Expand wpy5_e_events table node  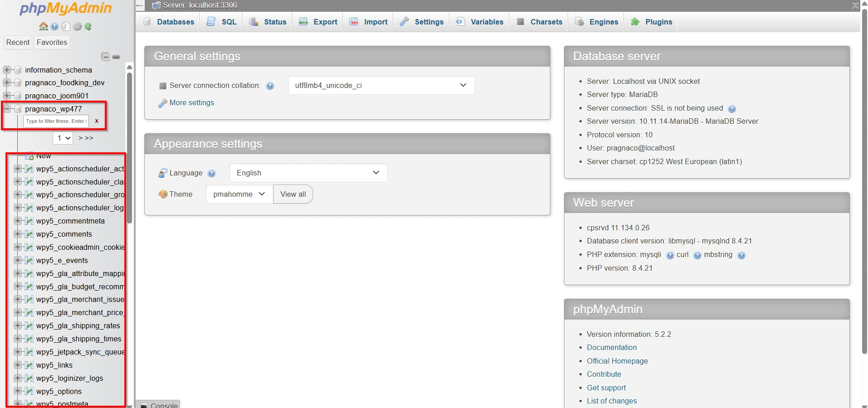point(18,260)
